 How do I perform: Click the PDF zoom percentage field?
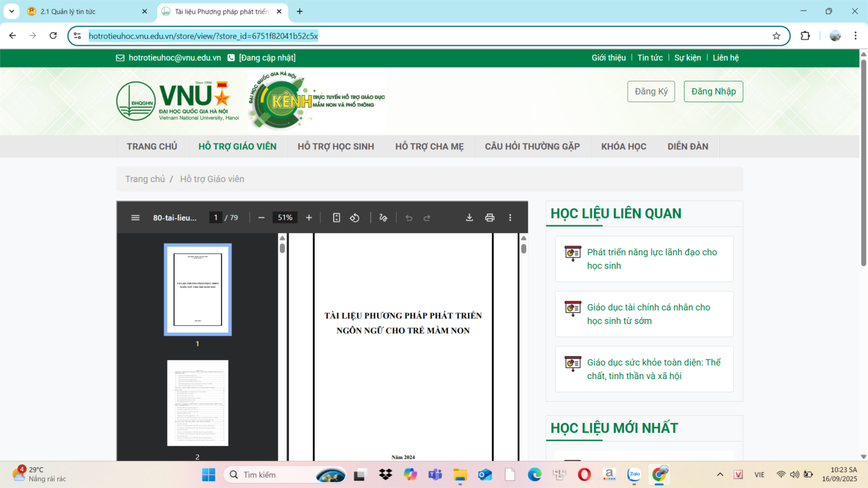(x=285, y=218)
